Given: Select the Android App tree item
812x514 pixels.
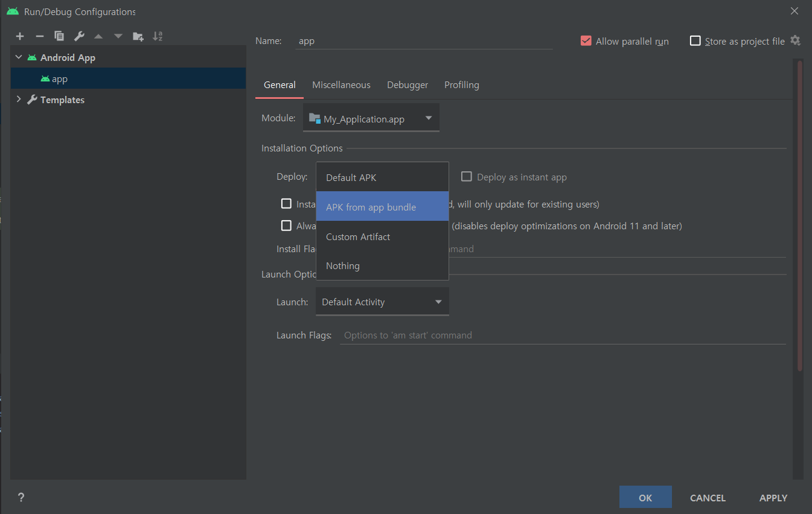Looking at the screenshot, I should pyautogui.click(x=128, y=57).
